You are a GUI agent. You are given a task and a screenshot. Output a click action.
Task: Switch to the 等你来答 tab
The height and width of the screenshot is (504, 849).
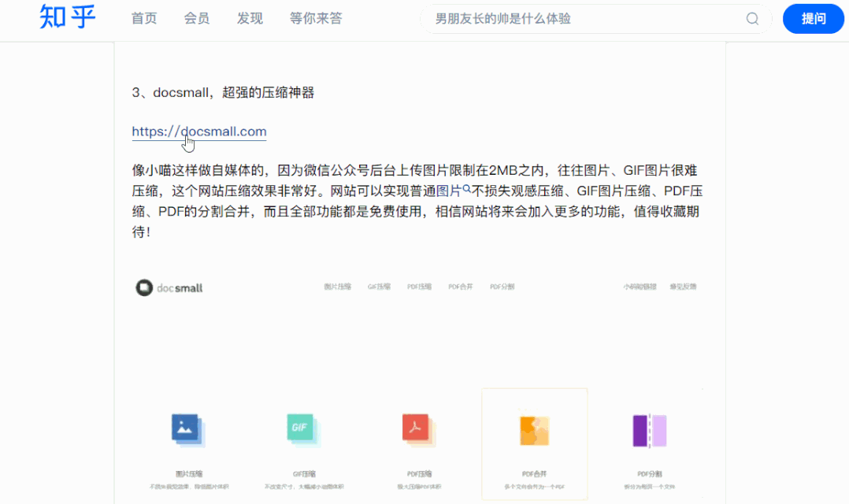(316, 18)
